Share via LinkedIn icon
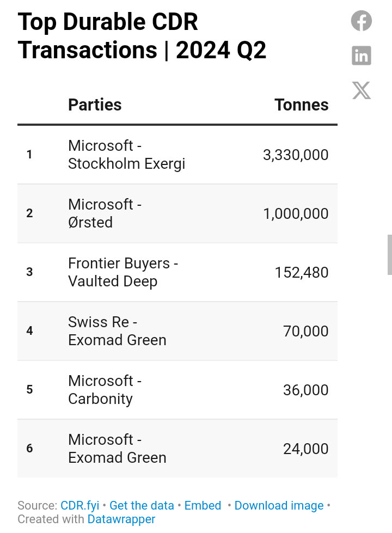 point(361,56)
